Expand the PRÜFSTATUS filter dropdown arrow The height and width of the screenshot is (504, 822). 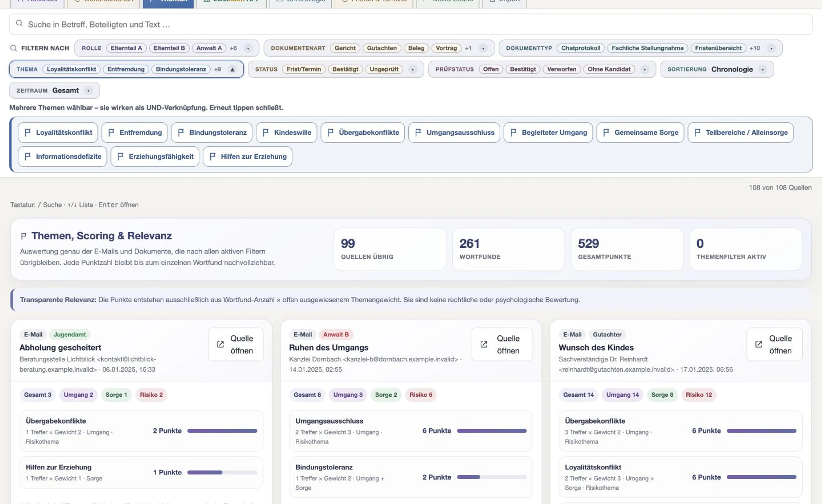click(644, 69)
